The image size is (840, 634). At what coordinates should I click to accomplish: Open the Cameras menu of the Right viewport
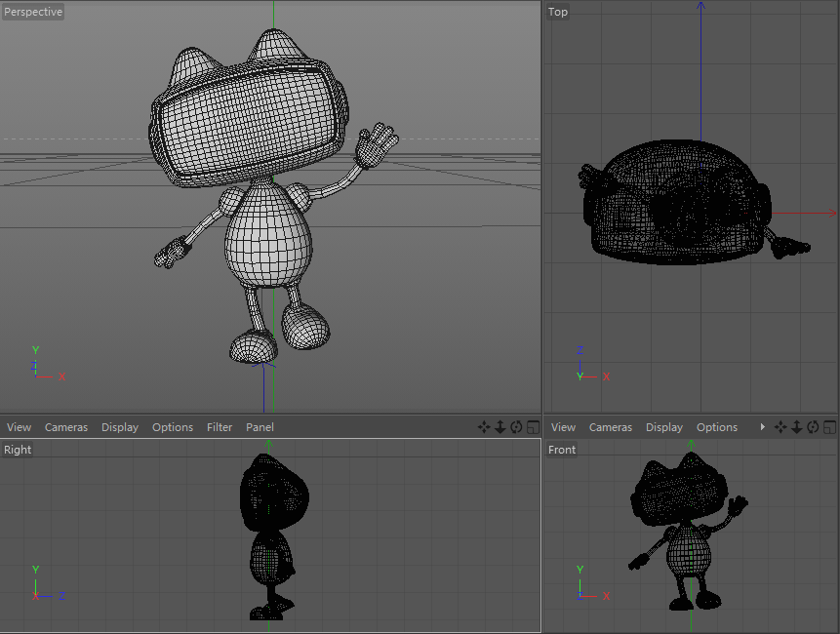pyautogui.click(x=66, y=427)
